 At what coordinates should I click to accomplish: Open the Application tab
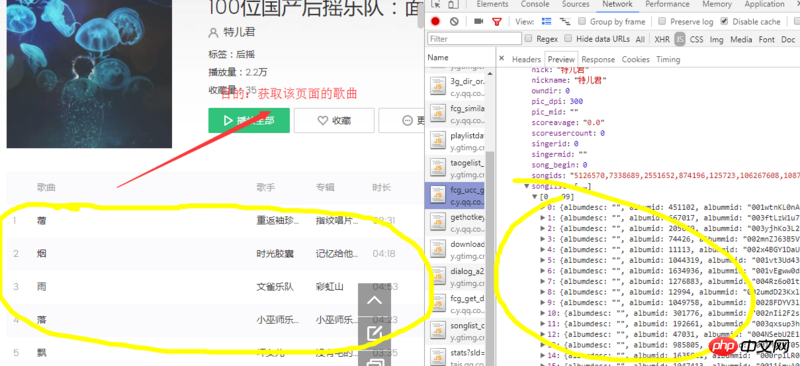(764, 4)
